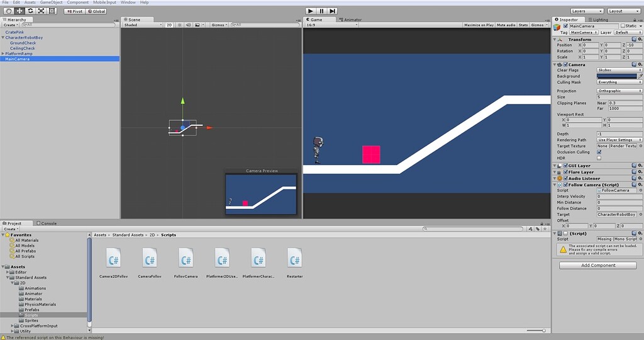Click the Add Component button

tap(598, 266)
